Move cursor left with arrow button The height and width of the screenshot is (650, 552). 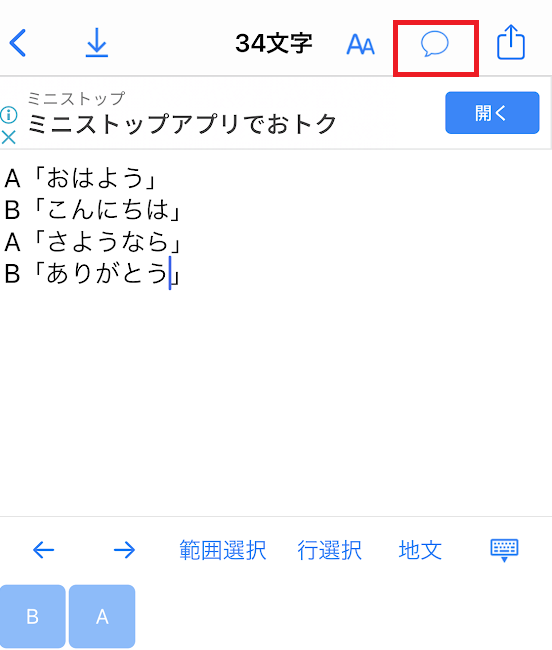pyautogui.click(x=44, y=550)
